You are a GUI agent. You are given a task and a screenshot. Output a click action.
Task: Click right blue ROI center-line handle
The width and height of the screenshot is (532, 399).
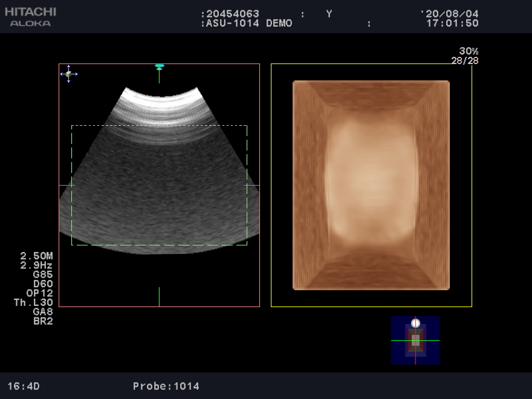(x=251, y=185)
